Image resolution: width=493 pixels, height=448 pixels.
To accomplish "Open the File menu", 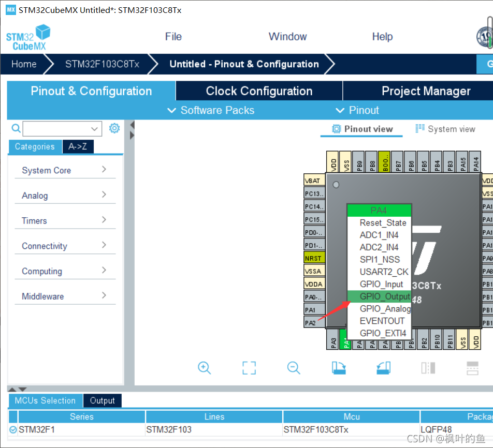I will 173,36.
